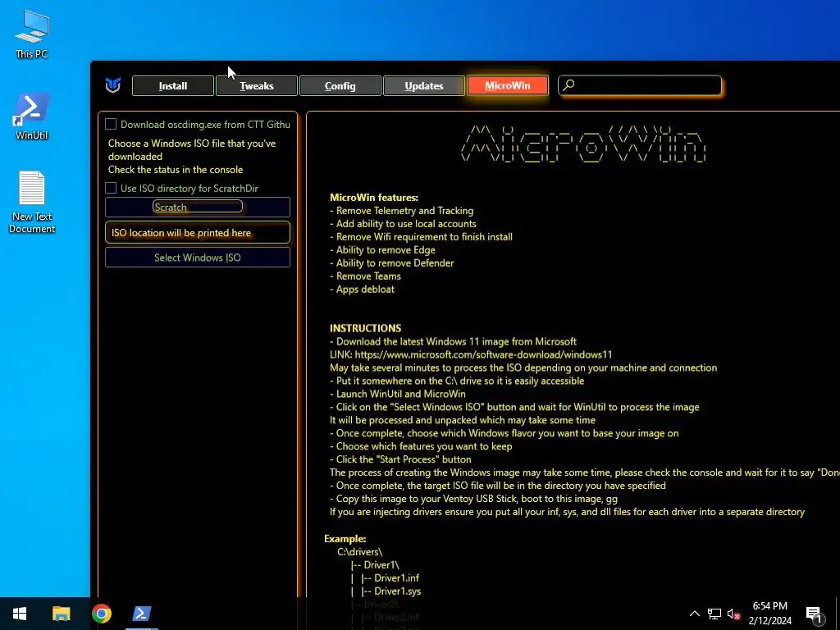This screenshot has width=840, height=630.
Task: Click 'Apps debloat' line
Action: (x=362, y=290)
